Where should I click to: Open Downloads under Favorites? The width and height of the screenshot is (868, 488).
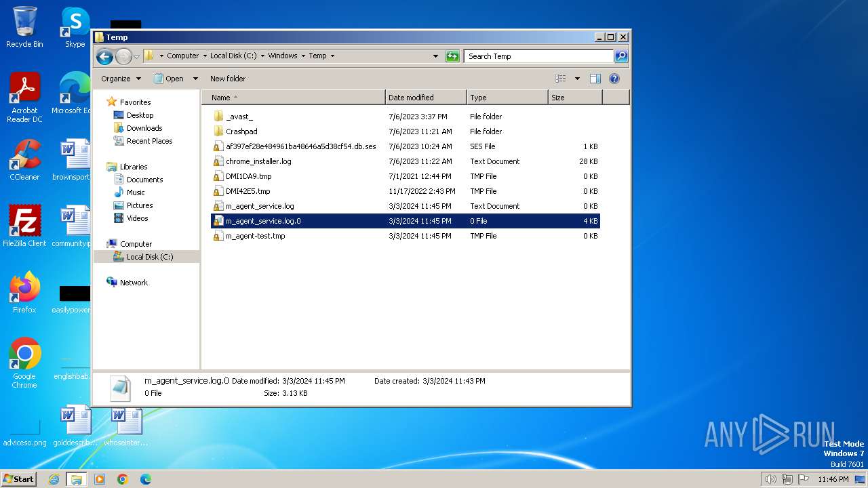[x=144, y=128]
